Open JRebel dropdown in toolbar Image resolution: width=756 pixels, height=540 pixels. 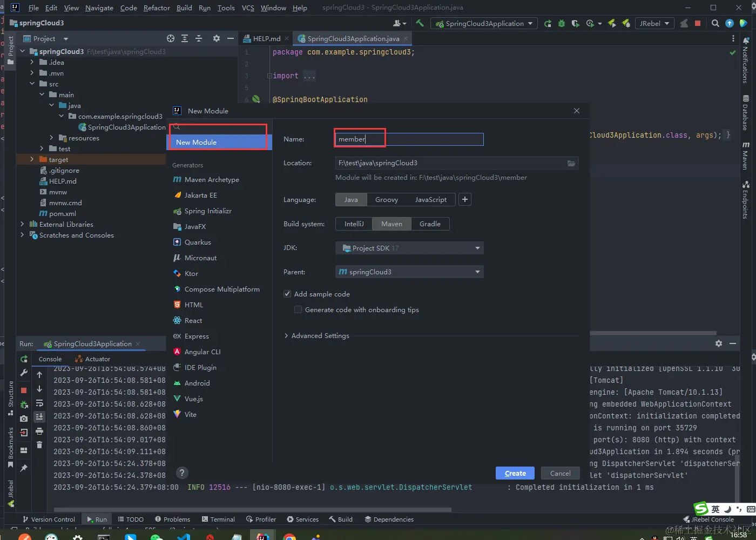[x=654, y=23]
